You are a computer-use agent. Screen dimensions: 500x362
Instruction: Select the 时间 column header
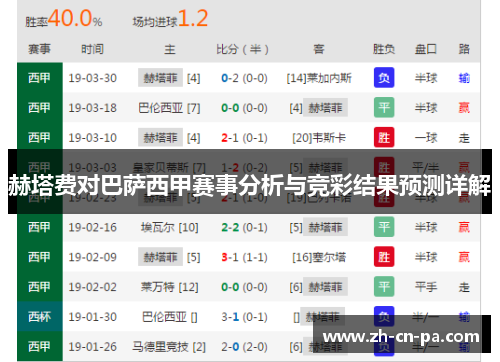[x=92, y=49]
